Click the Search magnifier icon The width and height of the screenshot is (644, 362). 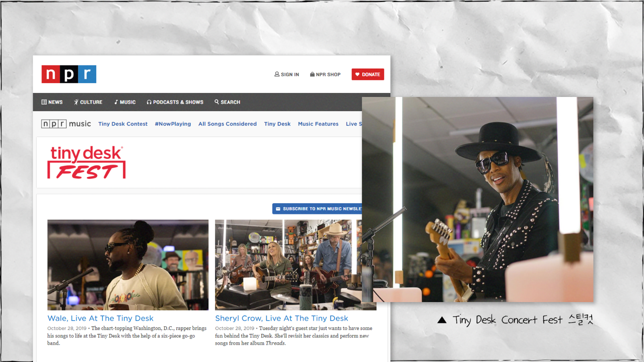pos(217,102)
